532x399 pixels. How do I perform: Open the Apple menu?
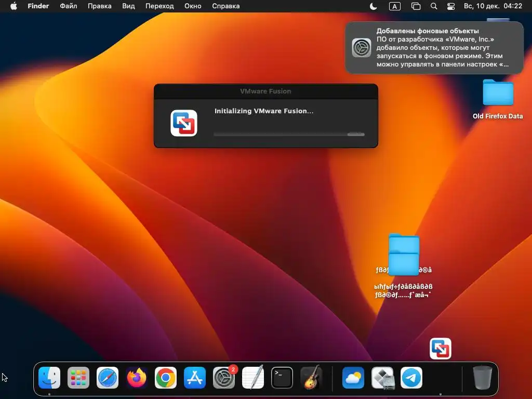pyautogui.click(x=14, y=6)
